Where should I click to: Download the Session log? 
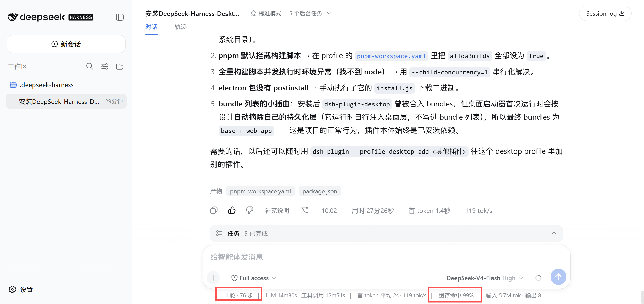[x=605, y=14]
